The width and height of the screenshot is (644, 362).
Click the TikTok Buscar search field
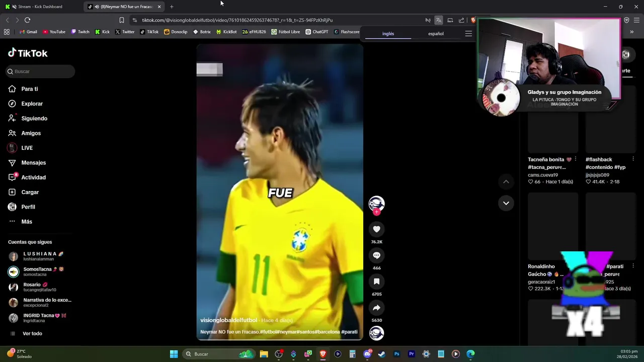click(40, 71)
